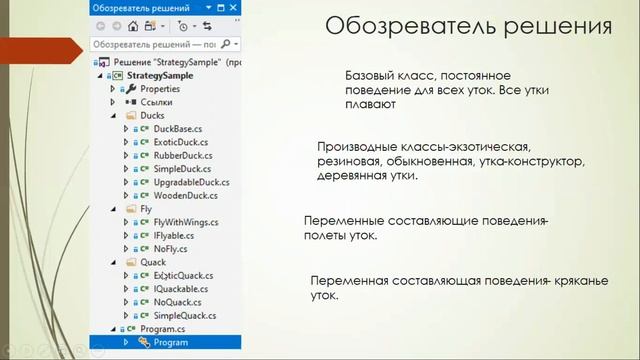Click the magnifier search icon
The height and width of the screenshot is (360, 640).
(x=225, y=44)
